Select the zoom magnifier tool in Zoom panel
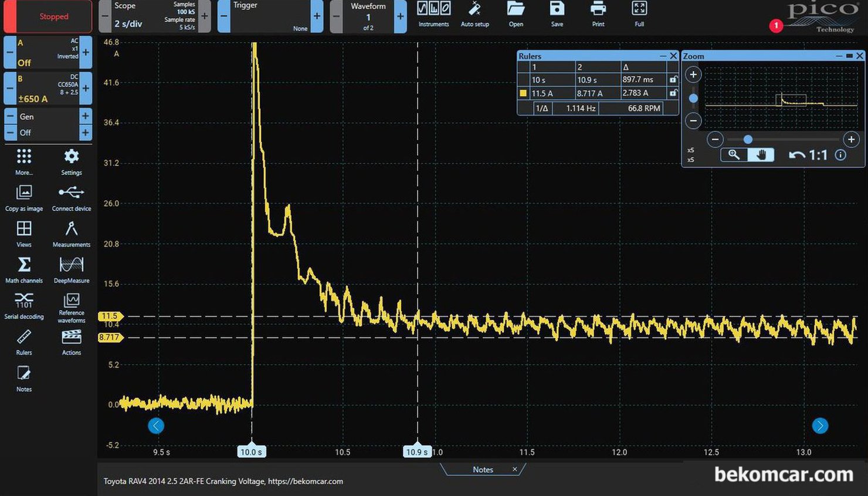 (x=734, y=154)
